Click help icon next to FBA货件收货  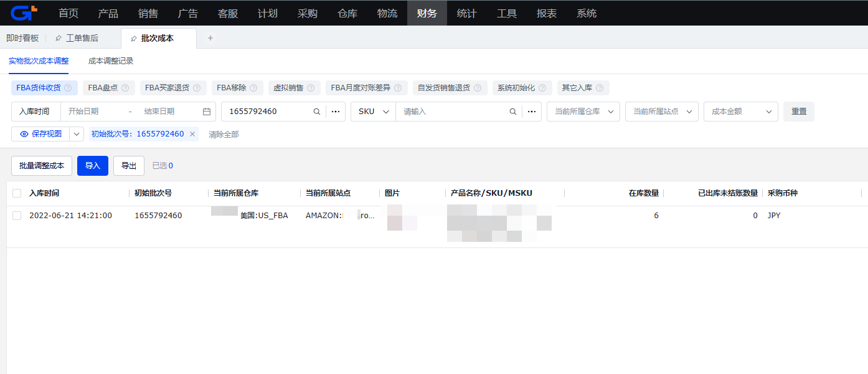[x=68, y=88]
